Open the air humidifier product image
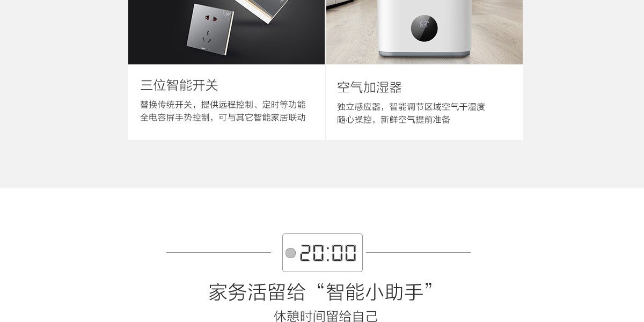This screenshot has width=644, height=322. tap(425, 32)
